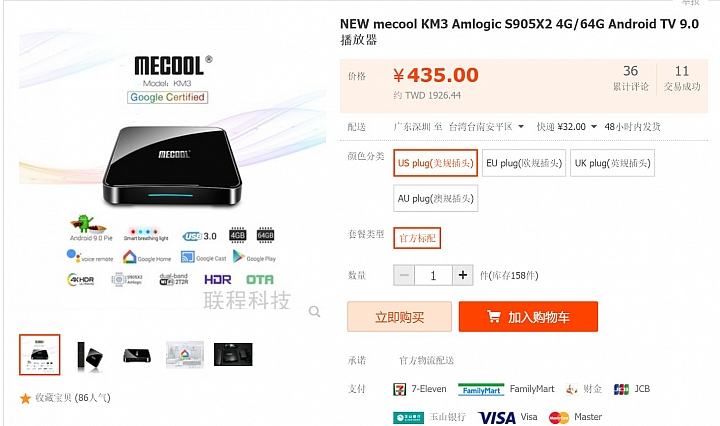720x426 pixels.
Task: Choose the UK plug option
Action: [x=613, y=163]
